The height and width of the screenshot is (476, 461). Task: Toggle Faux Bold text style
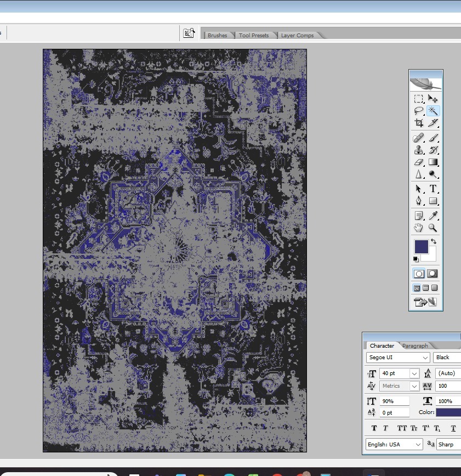(374, 428)
